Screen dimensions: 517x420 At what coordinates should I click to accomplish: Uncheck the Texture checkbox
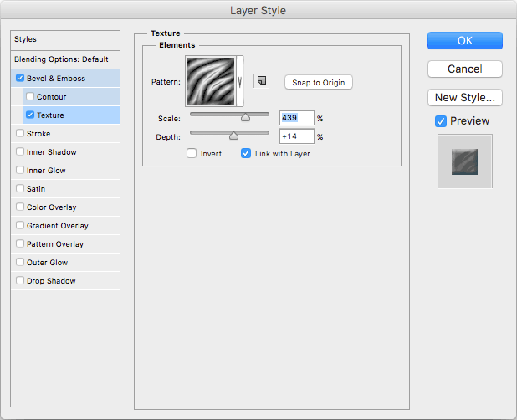tap(30, 115)
